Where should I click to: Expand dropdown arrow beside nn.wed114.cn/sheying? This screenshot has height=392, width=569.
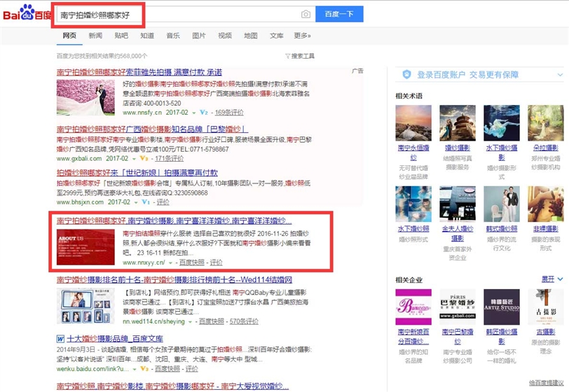[x=190, y=322]
